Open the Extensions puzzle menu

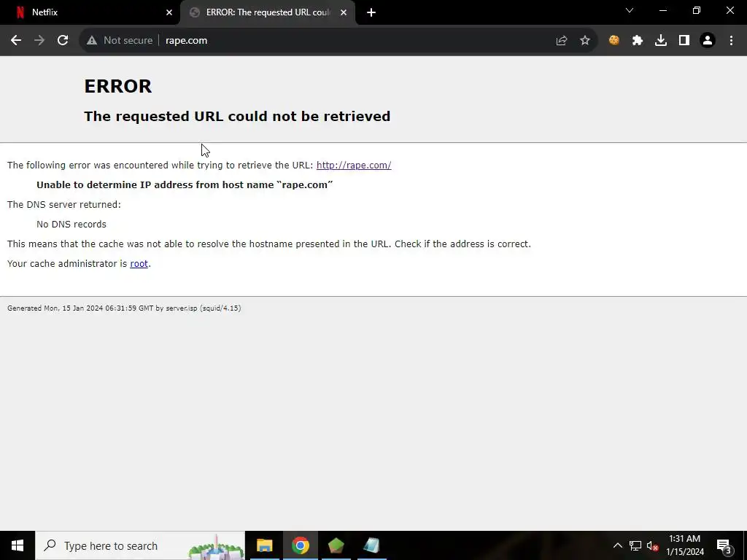[x=638, y=41]
